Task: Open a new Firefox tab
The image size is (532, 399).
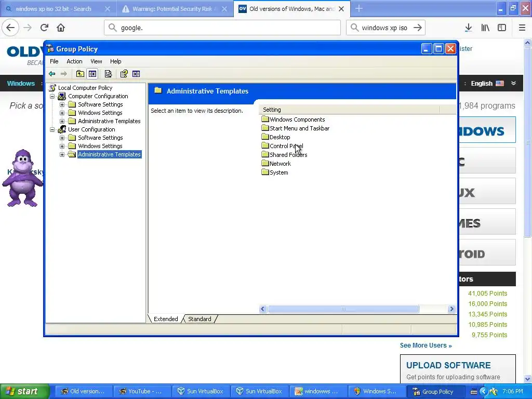Action: coord(359,9)
